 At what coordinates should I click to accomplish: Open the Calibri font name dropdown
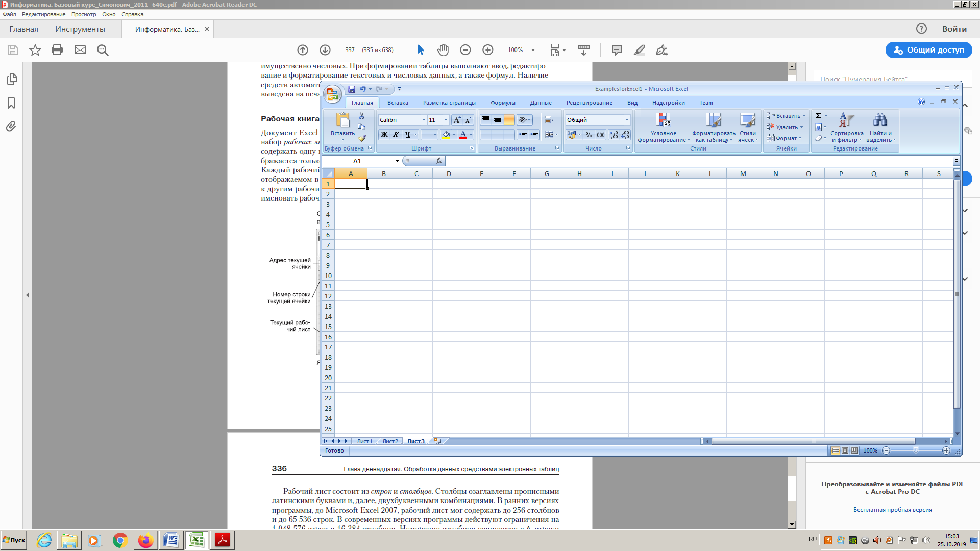424,120
